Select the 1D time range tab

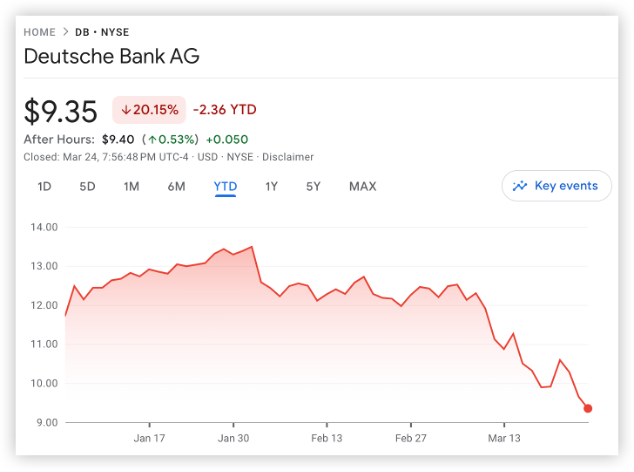(x=44, y=186)
